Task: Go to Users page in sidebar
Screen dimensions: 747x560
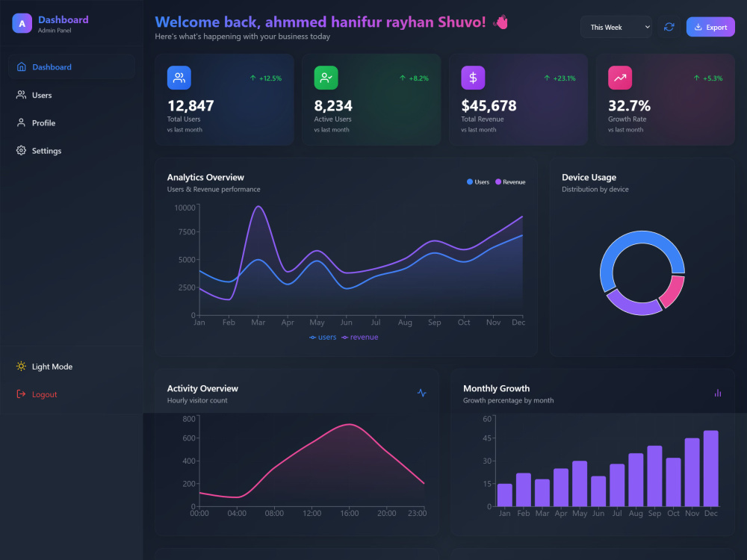Action: 72,95
